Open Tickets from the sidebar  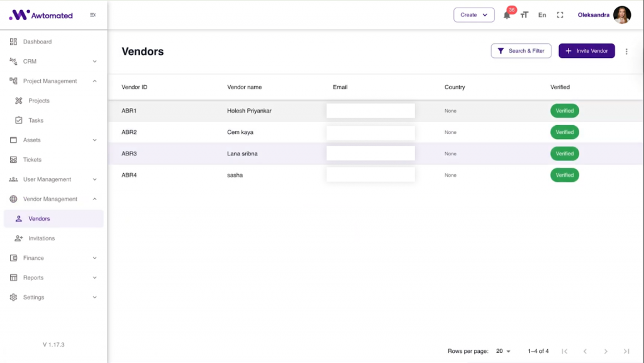coord(32,160)
